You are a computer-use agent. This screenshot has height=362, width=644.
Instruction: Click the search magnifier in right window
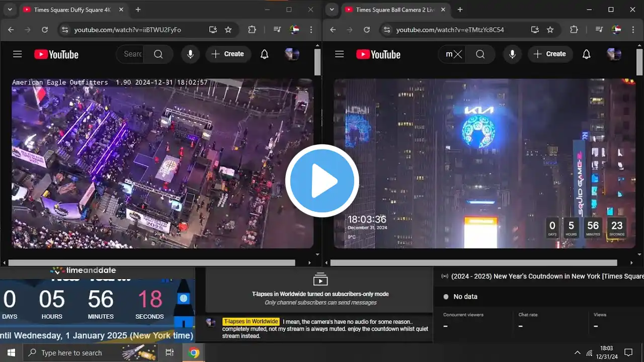(480, 54)
